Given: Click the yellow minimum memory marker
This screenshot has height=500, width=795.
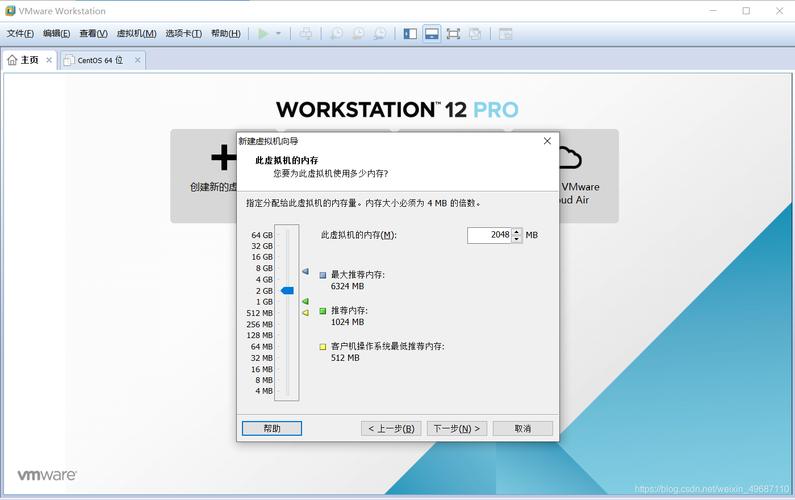Looking at the screenshot, I should [305, 313].
